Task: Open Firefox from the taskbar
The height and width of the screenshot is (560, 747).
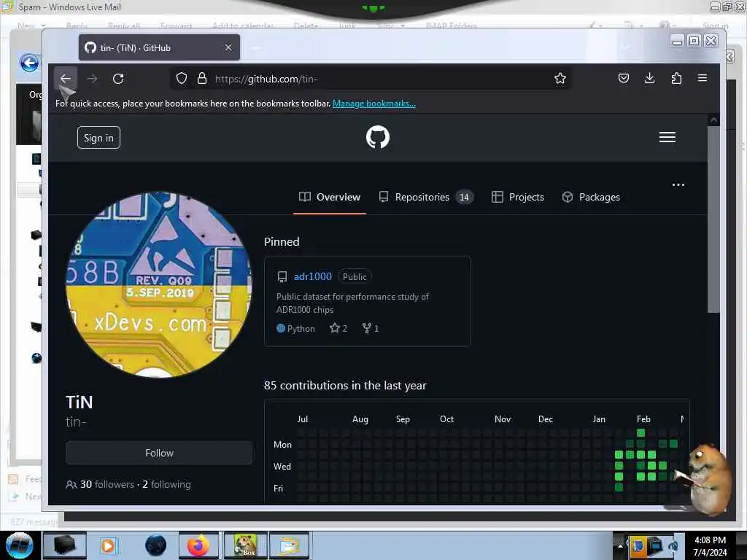Action: [198, 545]
